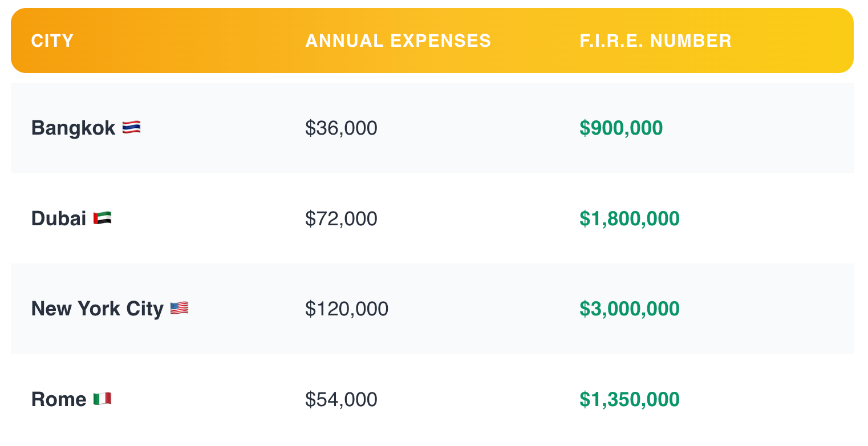Screen dimensions: 868x446
Task: Select the CITY column header
Action: click(52, 41)
